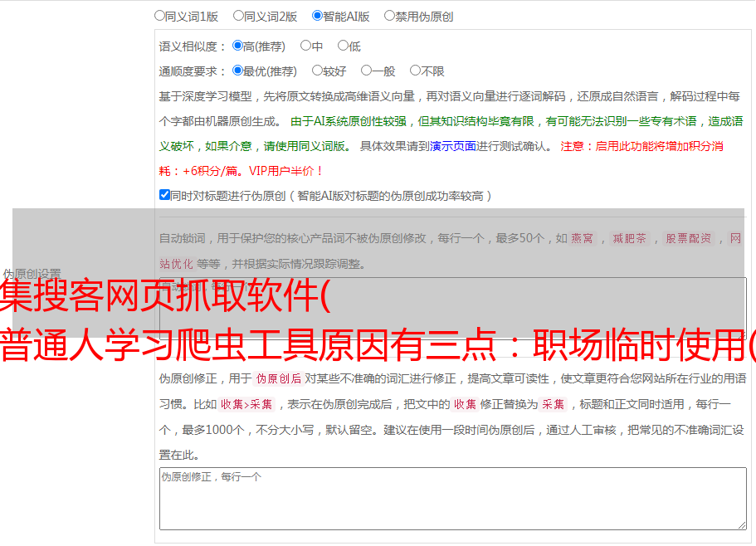Set 语义相似度 to 低
Viewport: 756px width, 546px height.
343,46
